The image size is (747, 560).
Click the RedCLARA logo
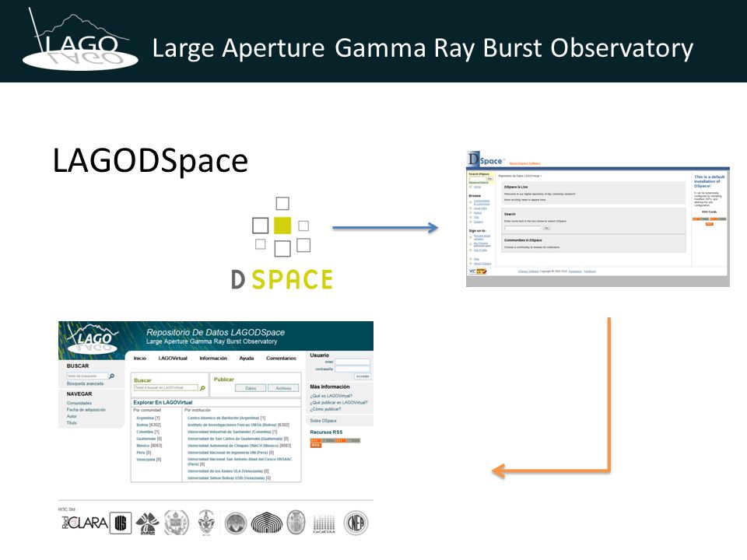tap(83, 523)
